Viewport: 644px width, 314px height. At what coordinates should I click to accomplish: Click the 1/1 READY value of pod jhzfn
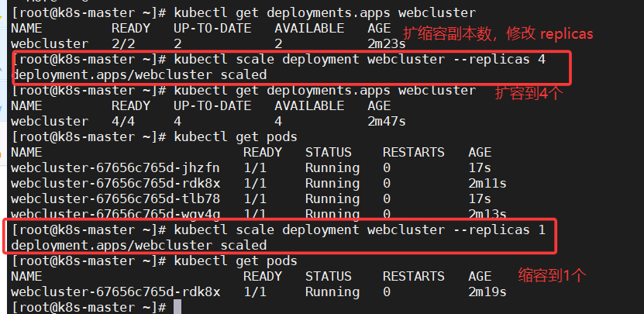255,167
